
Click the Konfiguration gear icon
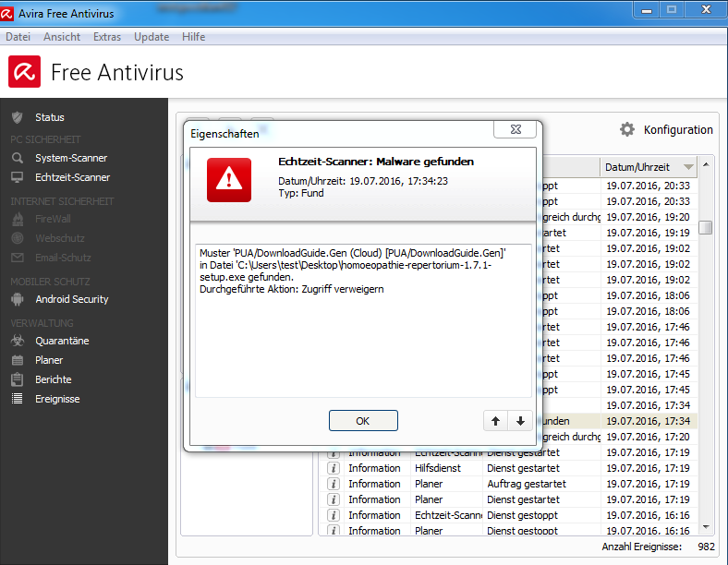pos(627,130)
